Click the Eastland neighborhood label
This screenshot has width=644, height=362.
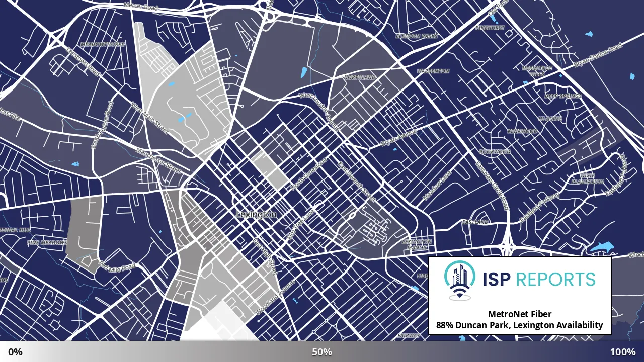coord(475,222)
